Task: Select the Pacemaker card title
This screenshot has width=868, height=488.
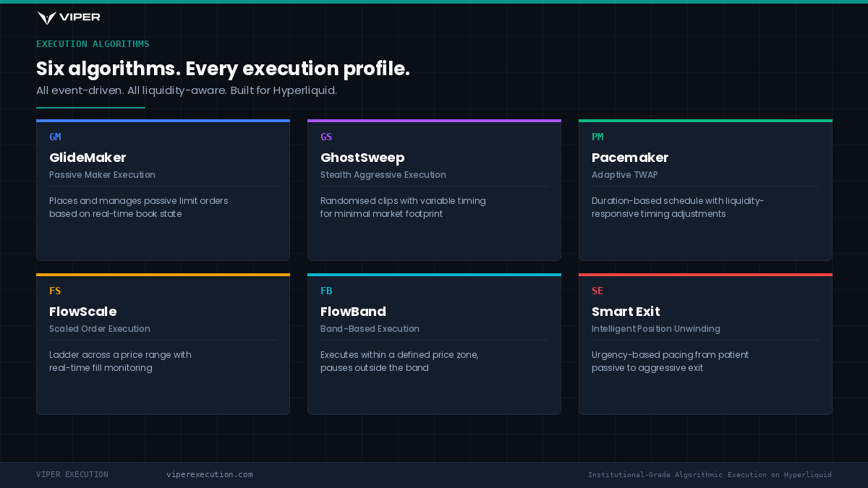Action: tap(630, 158)
